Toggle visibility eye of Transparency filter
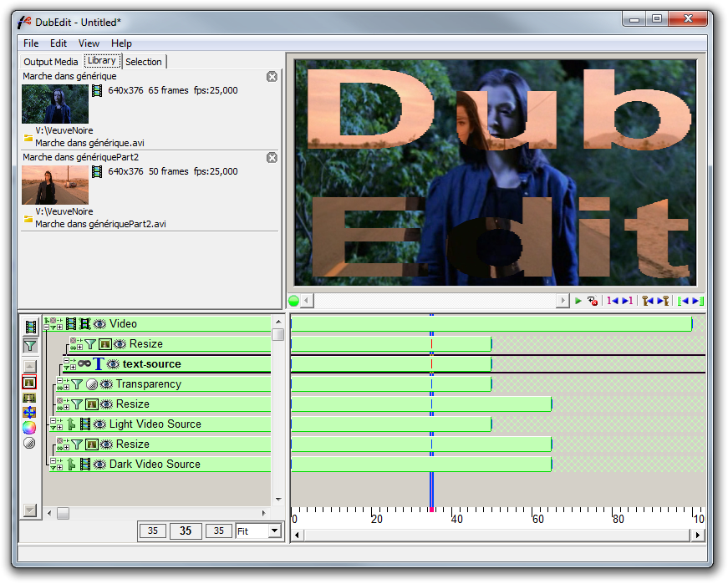This screenshot has width=728, height=584. click(x=106, y=384)
